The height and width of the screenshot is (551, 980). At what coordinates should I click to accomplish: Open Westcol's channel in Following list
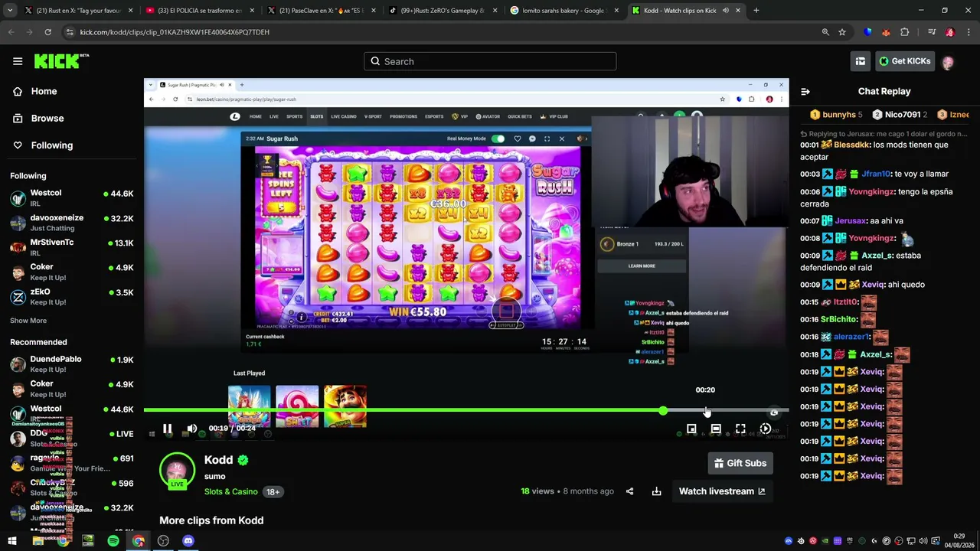point(71,198)
